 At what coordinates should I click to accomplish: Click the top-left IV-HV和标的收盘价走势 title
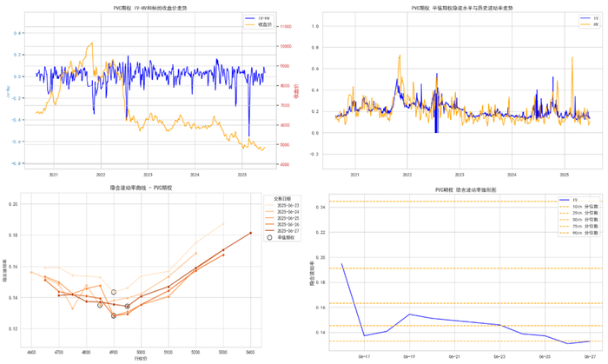(150, 8)
